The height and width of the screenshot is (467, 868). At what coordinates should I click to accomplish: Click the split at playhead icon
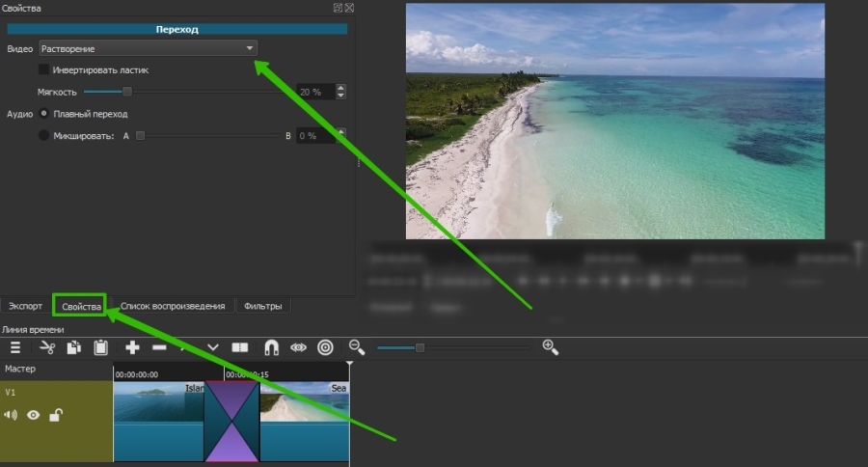coord(240,347)
